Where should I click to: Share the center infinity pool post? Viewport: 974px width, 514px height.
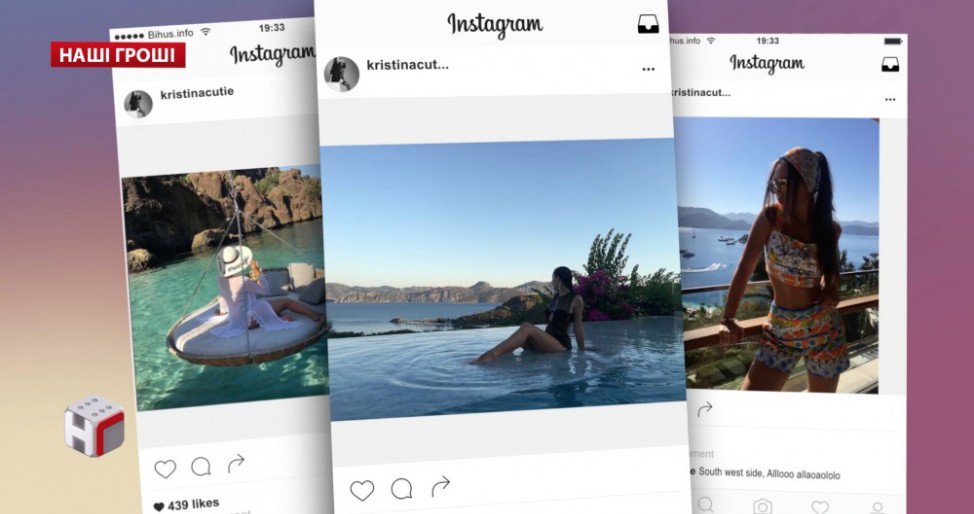440,486
